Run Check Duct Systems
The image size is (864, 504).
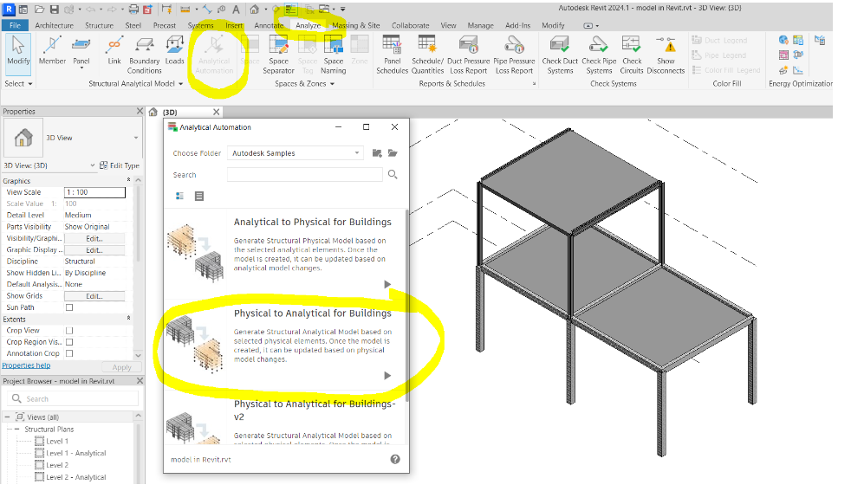coord(560,55)
